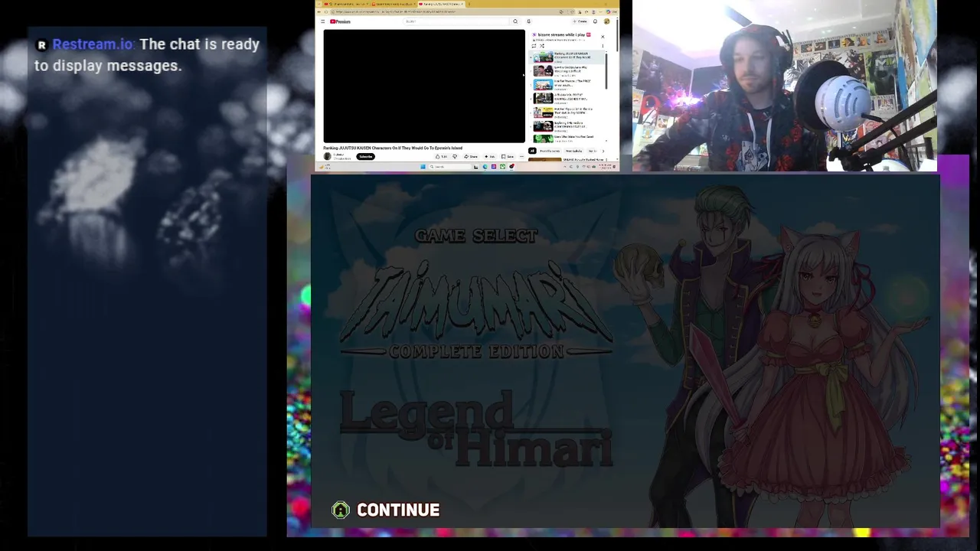The image size is (980, 551).
Task: Click the browser back arrow
Action: click(x=319, y=11)
